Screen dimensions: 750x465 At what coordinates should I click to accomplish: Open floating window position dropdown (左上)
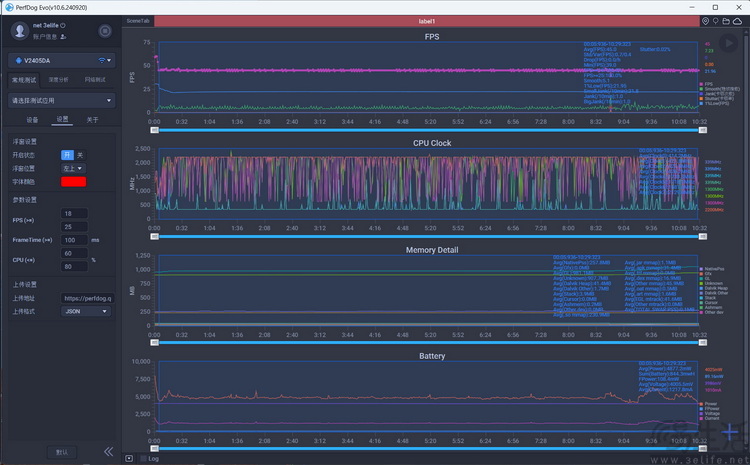pyautogui.click(x=73, y=168)
